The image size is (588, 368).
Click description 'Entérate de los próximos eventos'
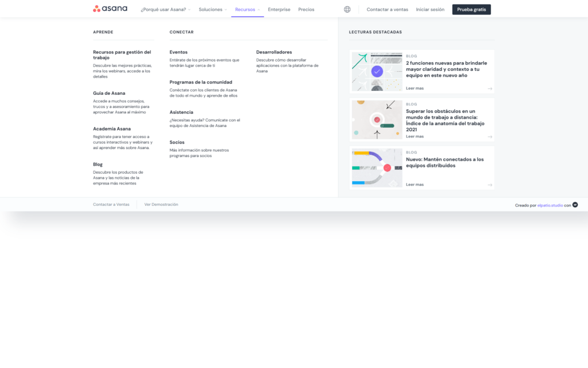click(x=204, y=63)
